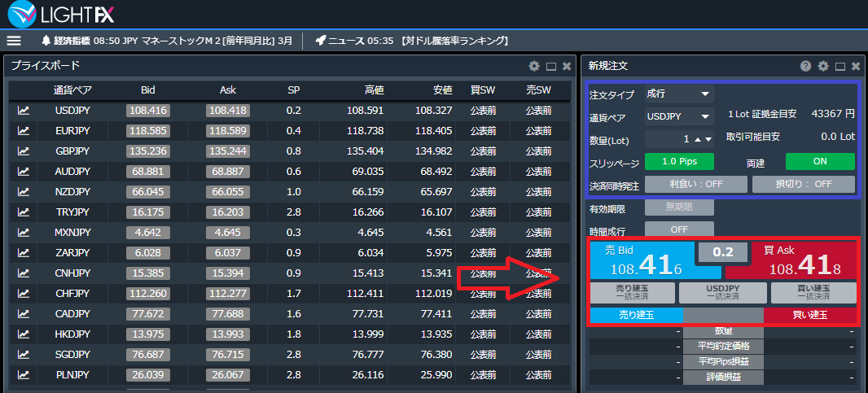Open 新規注文 help question icon

[x=805, y=67]
